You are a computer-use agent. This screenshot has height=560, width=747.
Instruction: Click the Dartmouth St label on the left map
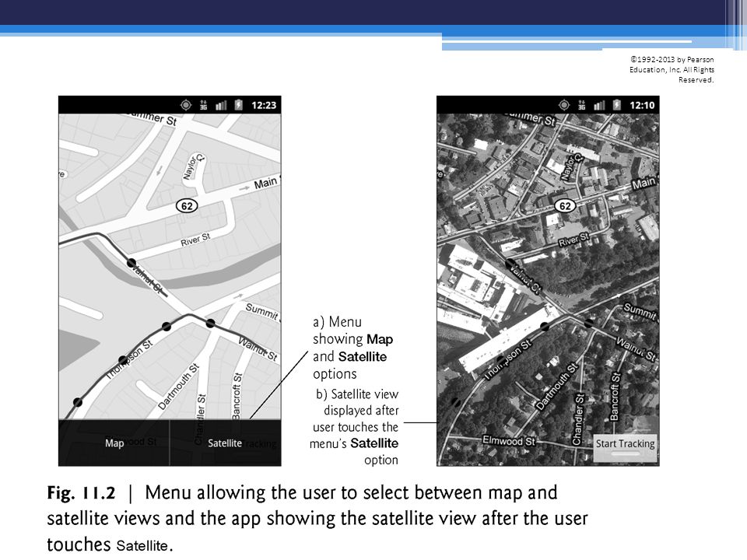coord(179,387)
